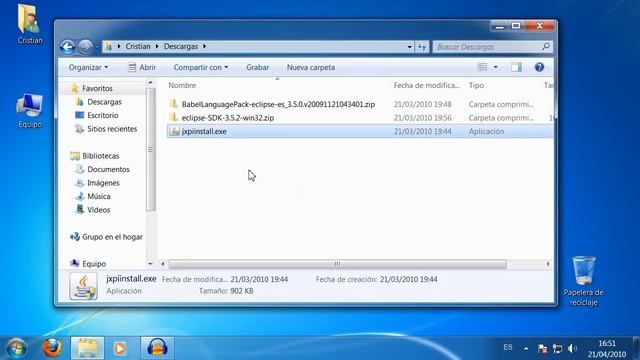The width and height of the screenshot is (640, 360).
Task: Select Grupo en el hogar
Action: click(112, 237)
